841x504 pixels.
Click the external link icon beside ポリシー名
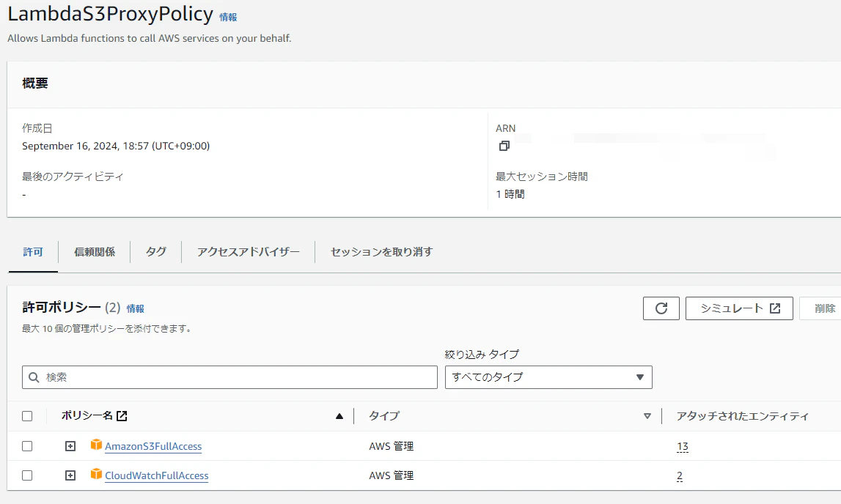(122, 415)
